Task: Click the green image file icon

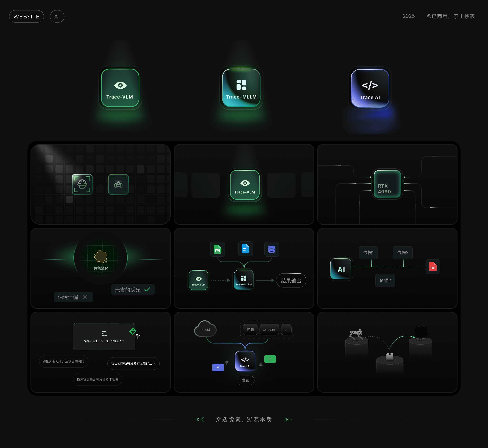Action: point(218,249)
